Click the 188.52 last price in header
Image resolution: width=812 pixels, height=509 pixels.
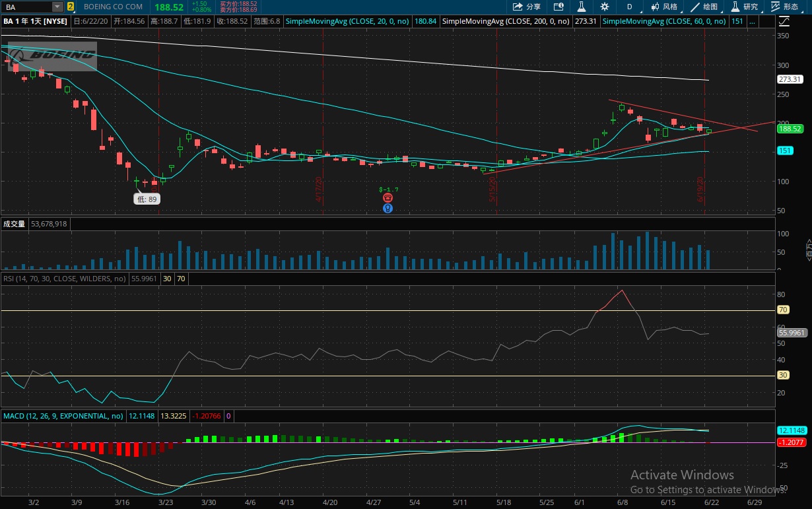coord(169,7)
